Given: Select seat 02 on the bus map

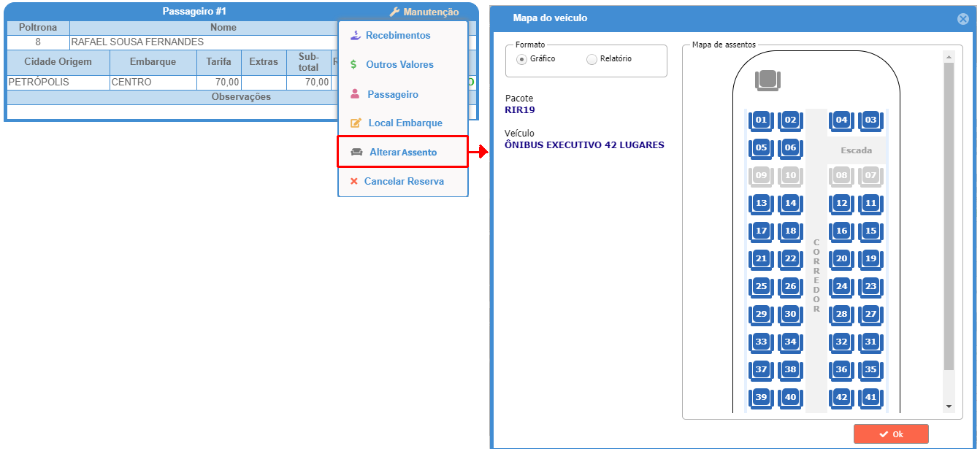Looking at the screenshot, I should (790, 120).
